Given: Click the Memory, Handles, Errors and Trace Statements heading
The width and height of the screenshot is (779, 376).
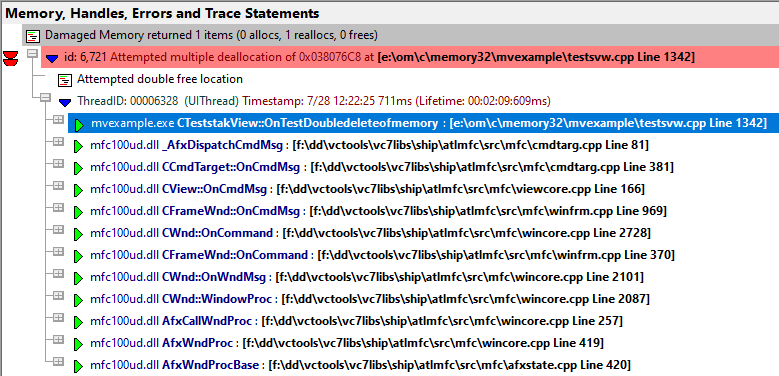Looking at the screenshot, I should (x=162, y=13).
